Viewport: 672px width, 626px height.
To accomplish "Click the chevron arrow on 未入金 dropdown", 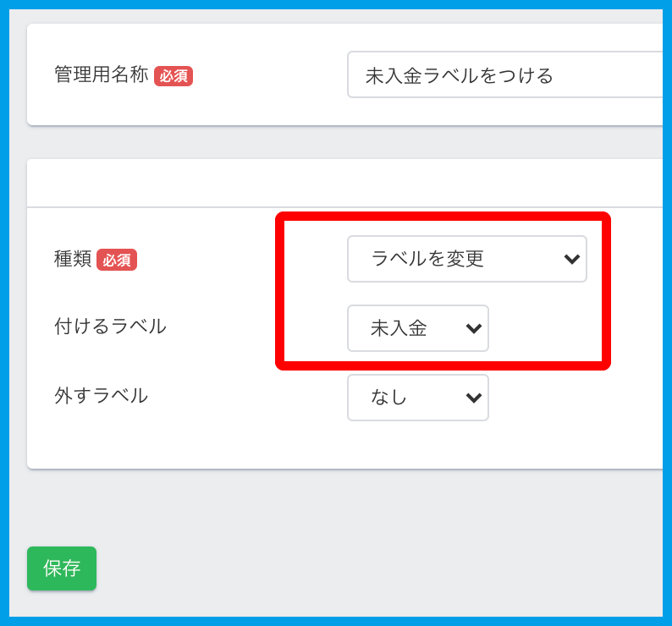I will [x=473, y=328].
